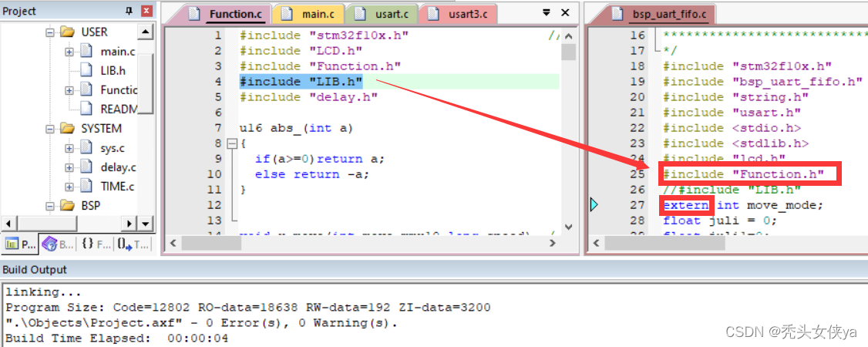Click the #include "bsp_uart_fifo.h" line
The width and height of the screenshot is (868, 347).
point(763,82)
